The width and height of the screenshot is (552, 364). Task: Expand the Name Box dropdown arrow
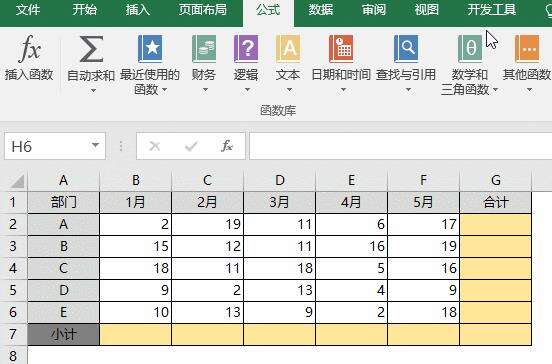click(95, 145)
